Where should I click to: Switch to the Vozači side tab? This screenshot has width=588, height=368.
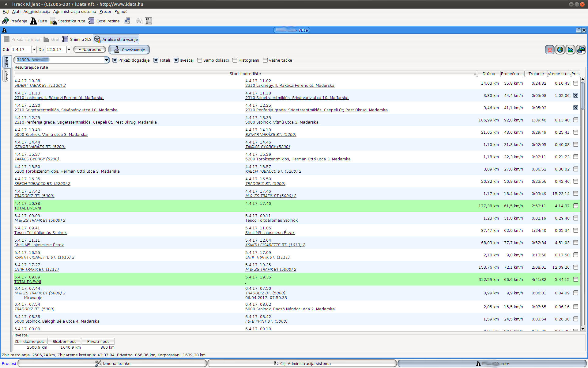pos(6,75)
